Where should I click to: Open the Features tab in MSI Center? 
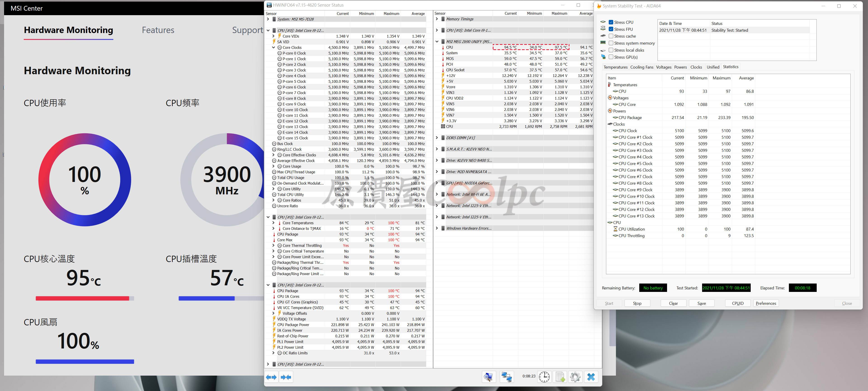158,30
